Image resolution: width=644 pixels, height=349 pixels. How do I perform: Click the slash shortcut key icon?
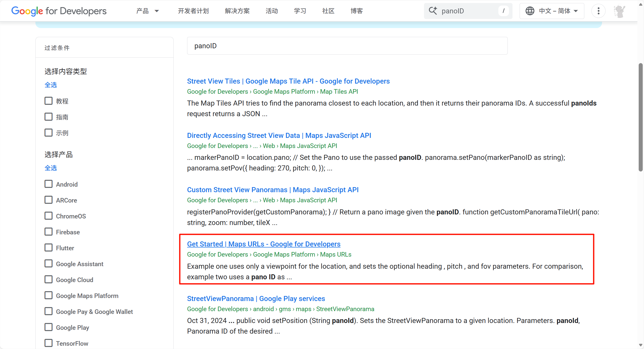coord(503,11)
